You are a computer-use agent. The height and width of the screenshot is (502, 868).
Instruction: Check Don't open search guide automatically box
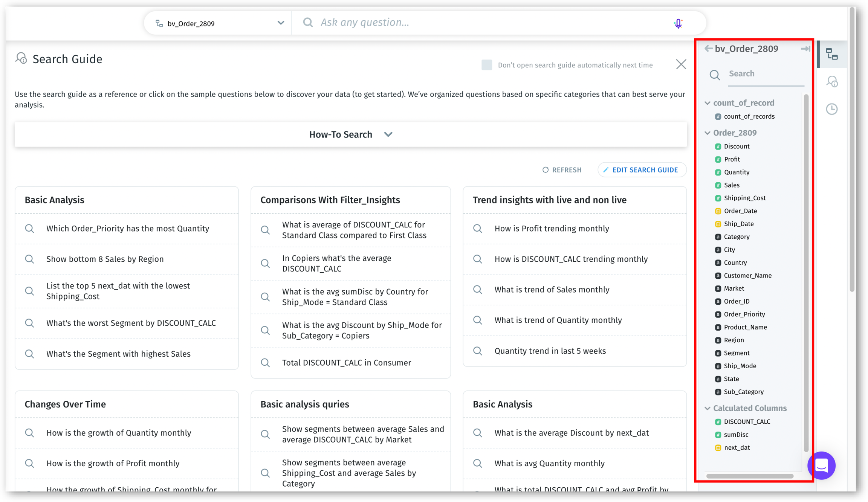[x=486, y=65]
